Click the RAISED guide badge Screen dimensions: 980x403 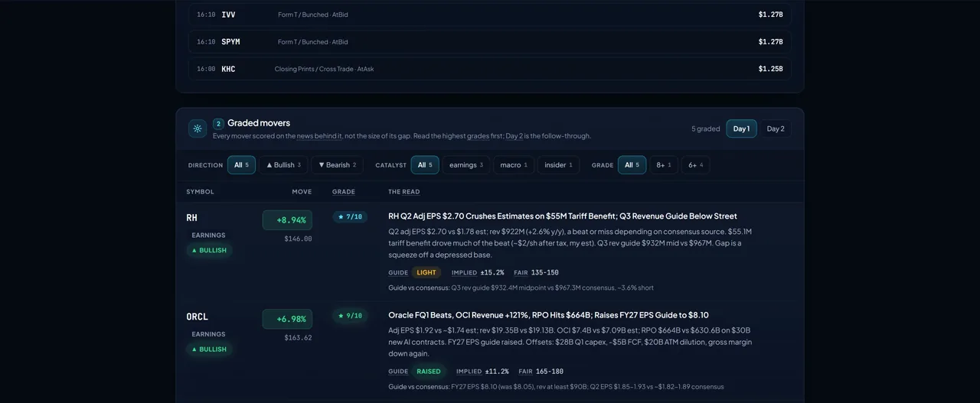(x=429, y=371)
